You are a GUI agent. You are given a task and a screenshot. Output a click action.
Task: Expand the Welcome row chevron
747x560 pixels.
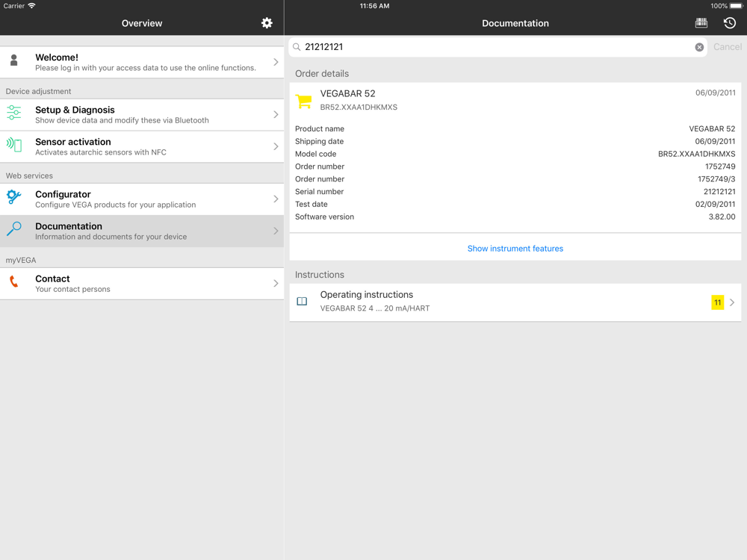276,62
